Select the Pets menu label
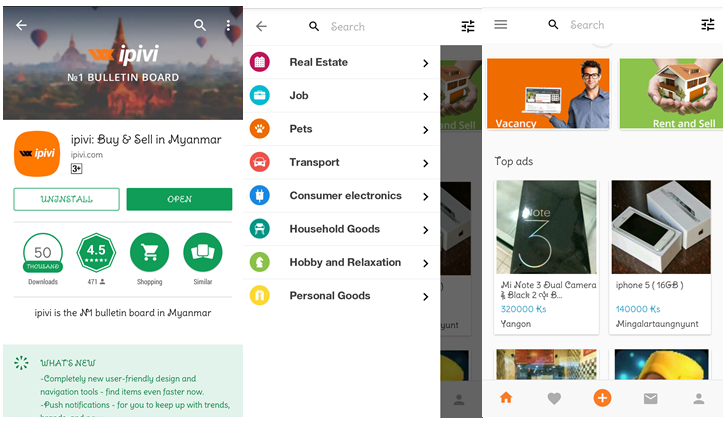This screenshot has height=422, width=726. pos(301,129)
